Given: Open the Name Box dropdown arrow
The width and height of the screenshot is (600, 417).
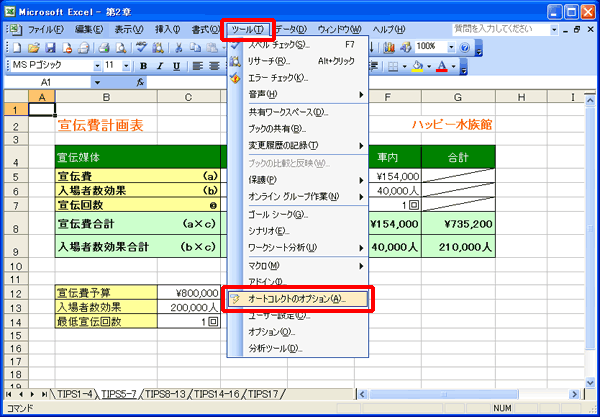Looking at the screenshot, I should pyautogui.click(x=97, y=82).
